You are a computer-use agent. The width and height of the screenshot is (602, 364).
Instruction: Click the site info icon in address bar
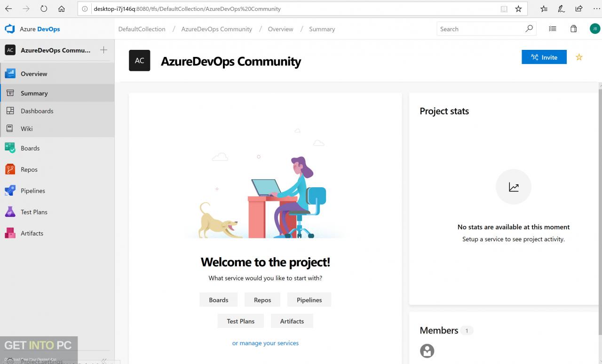coord(85,9)
